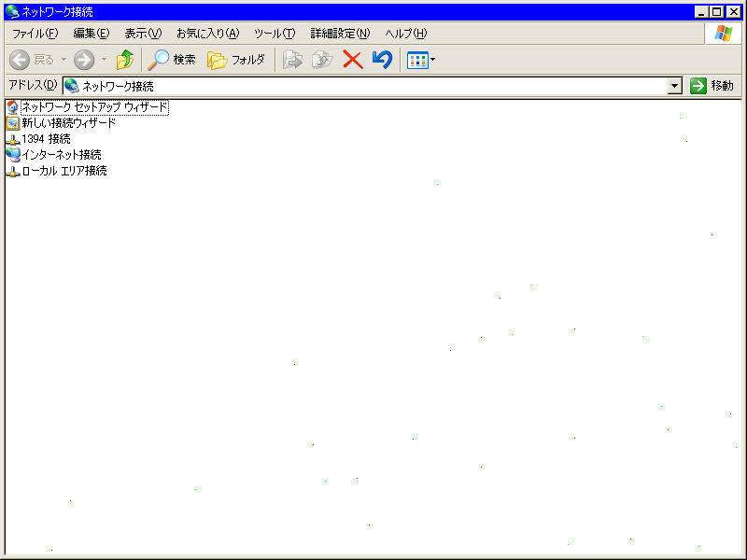Screen dimensions: 747x560
Task: Select the インターネット接続 item
Action: 61,155
